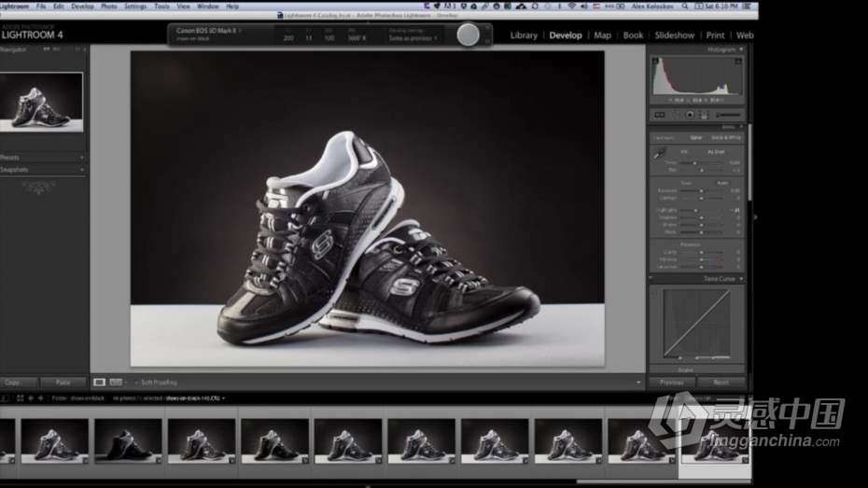Toggle shadow clipping indicator in Histogram

pyautogui.click(x=655, y=61)
